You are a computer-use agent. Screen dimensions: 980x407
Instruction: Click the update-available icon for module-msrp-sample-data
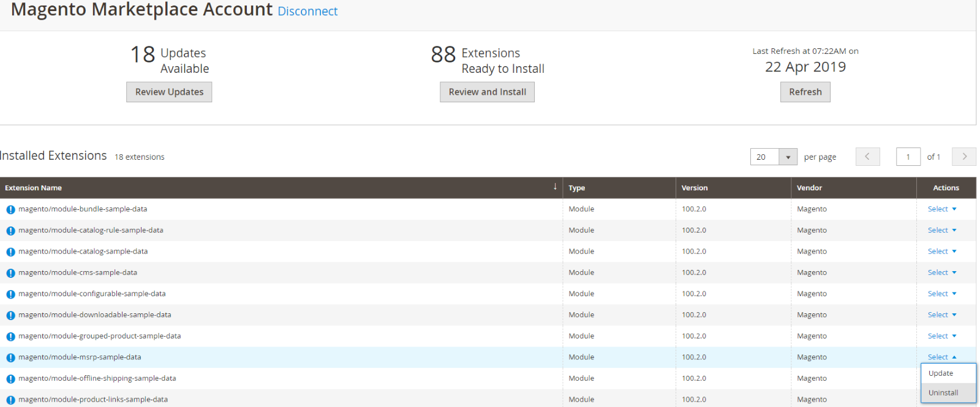pyautogui.click(x=10, y=357)
